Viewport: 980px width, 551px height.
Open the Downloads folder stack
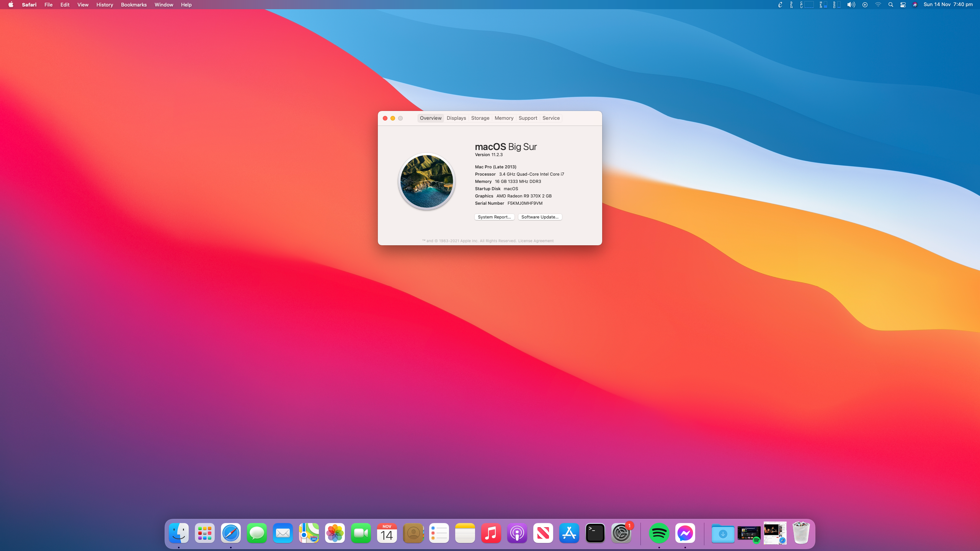click(723, 533)
